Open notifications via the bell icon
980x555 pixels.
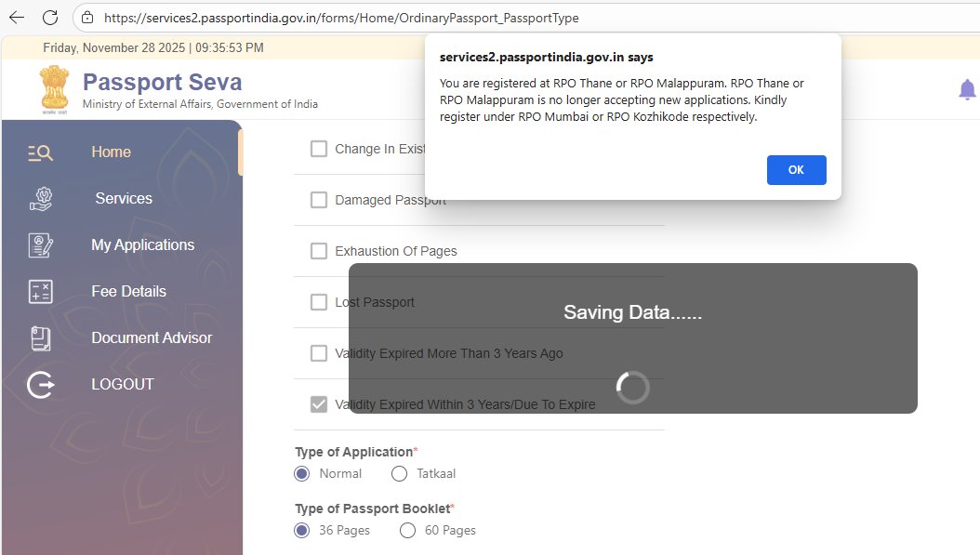coord(967,90)
